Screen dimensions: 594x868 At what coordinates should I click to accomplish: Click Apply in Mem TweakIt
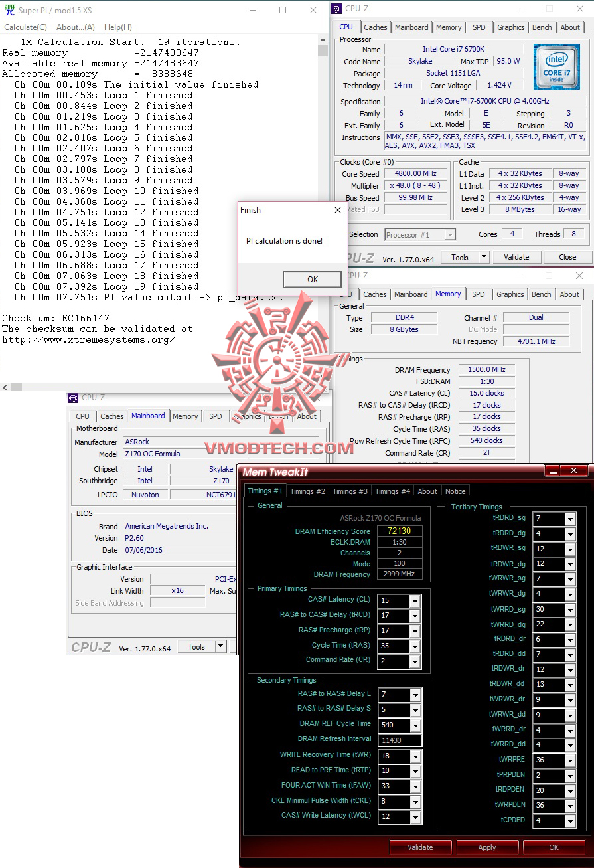click(487, 847)
